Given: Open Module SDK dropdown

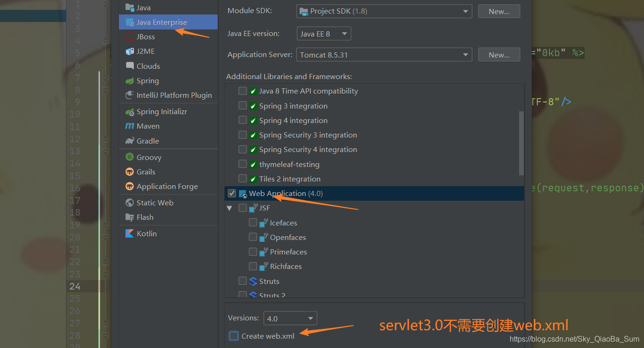Looking at the screenshot, I should 384,11.
